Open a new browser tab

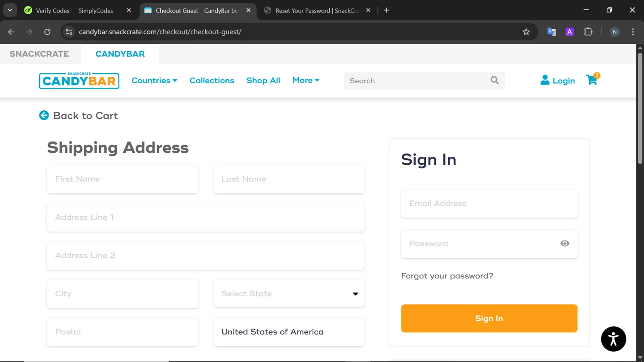click(386, 10)
